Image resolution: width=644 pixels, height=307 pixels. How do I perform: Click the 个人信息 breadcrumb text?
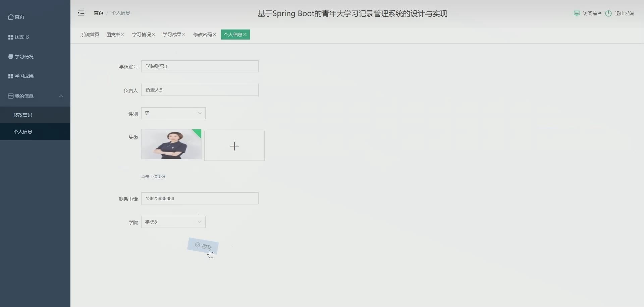(x=121, y=13)
